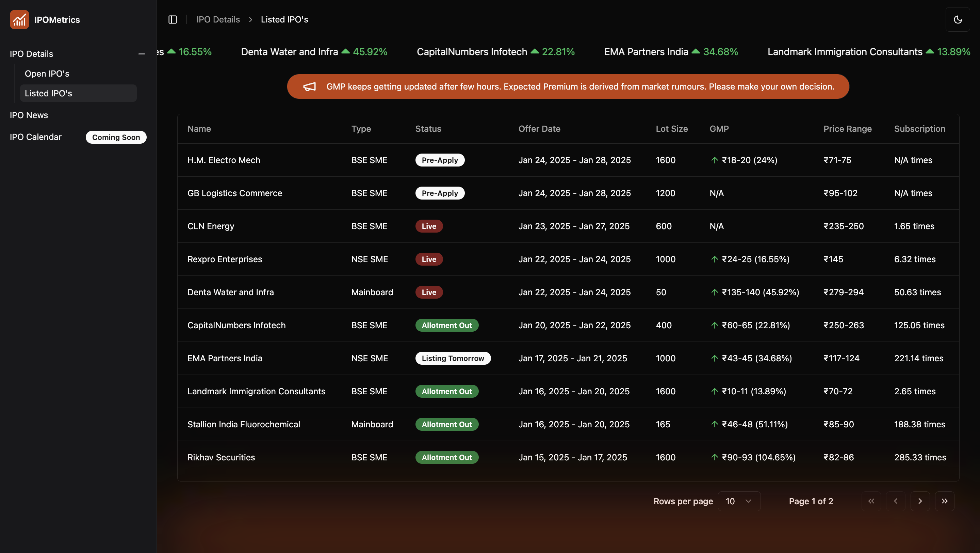980x553 pixels.
Task: Click the first page double-chevron icon
Action: [871, 501]
